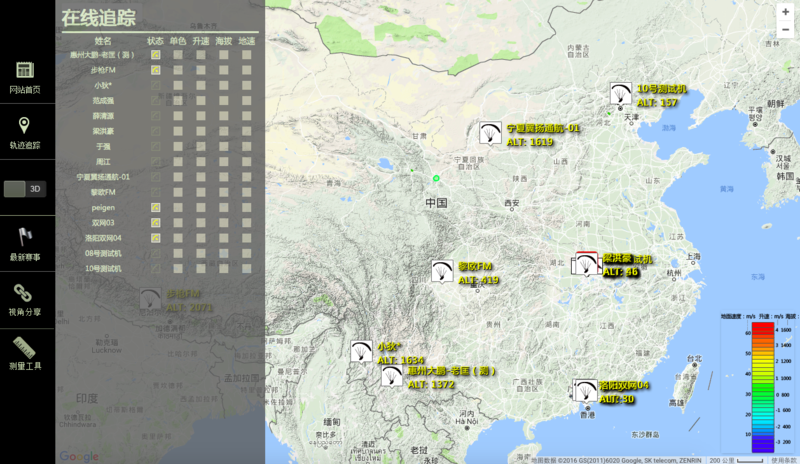This screenshot has height=464, width=800.
Task: Enable 升速 checkbox for 步枪FM
Action: point(201,70)
